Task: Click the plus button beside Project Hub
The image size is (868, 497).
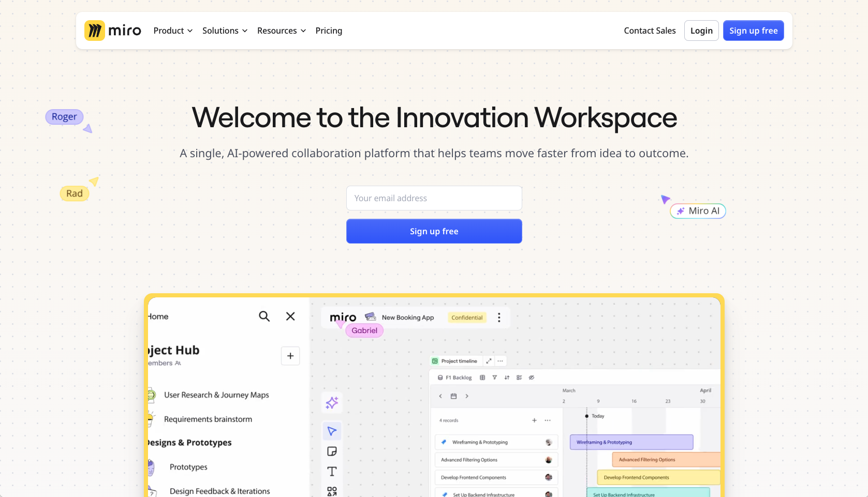Action: point(290,356)
